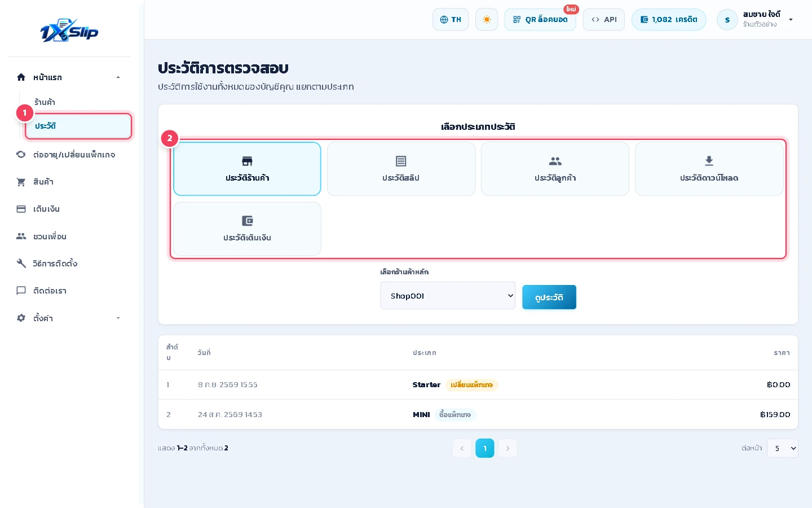Click the renew icon beside ต่ออายุ/เปลี่ยนแพ็กเกจ

coord(21,154)
